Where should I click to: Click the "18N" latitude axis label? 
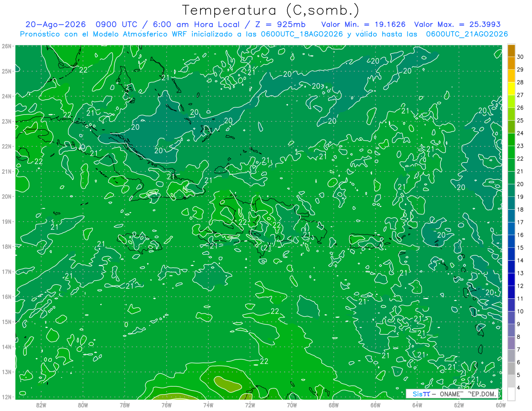coord(6,247)
